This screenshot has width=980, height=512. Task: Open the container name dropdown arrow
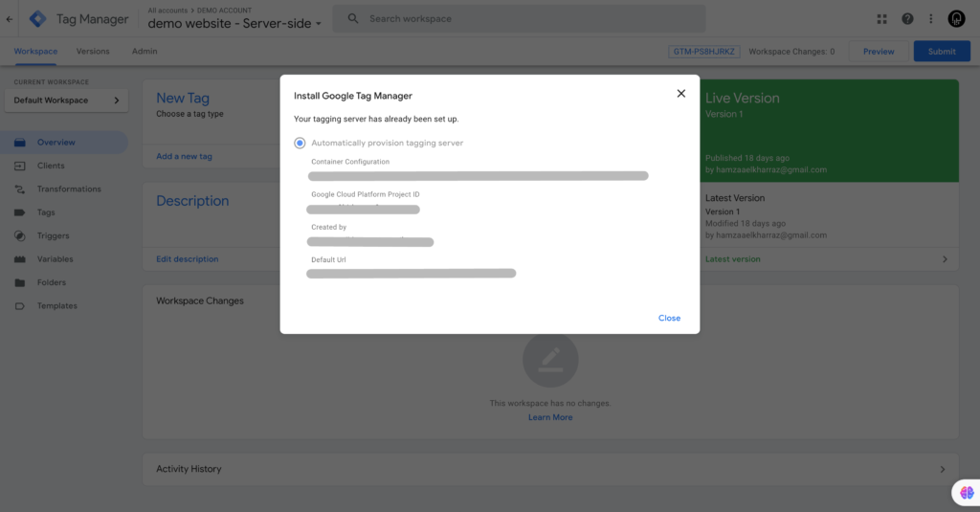tap(318, 24)
